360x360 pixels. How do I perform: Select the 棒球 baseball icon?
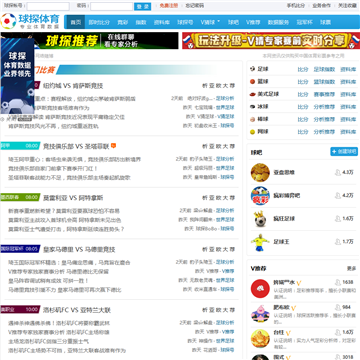pos(252,119)
